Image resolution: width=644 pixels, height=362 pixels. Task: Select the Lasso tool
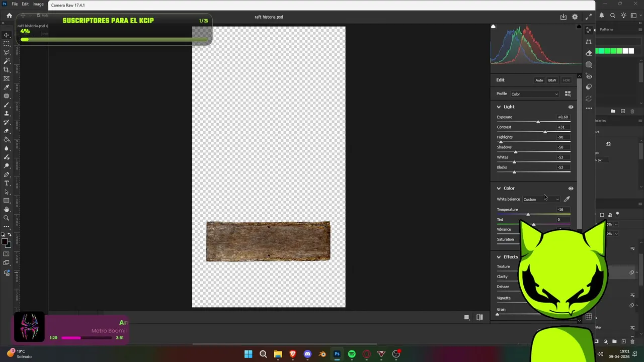pos(7,52)
